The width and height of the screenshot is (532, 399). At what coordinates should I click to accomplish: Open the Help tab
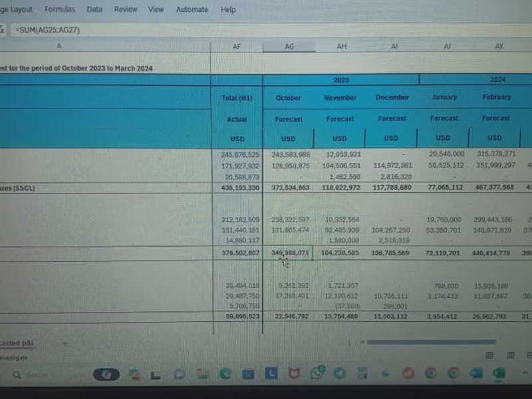coord(228,9)
